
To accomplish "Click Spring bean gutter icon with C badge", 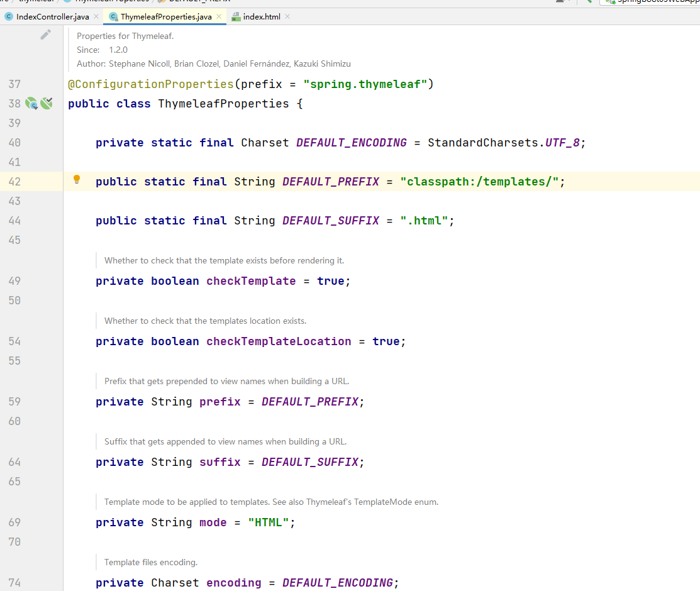I will 31,104.
